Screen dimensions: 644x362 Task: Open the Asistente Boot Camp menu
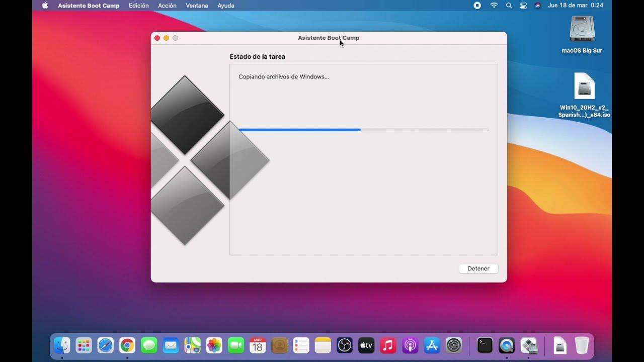[89, 6]
